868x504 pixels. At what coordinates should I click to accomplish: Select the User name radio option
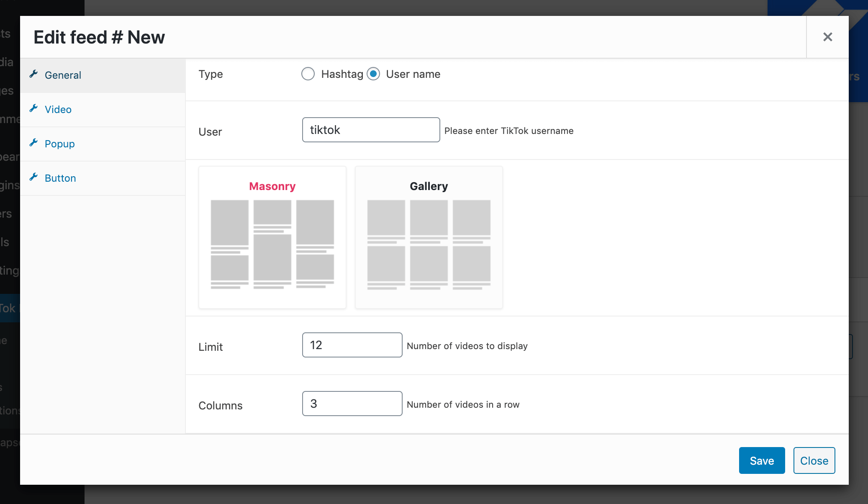click(x=373, y=74)
